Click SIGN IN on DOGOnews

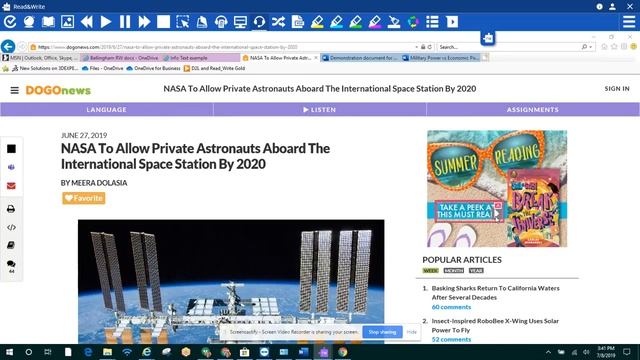617,89
